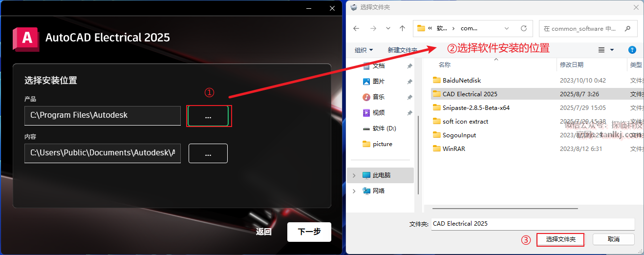Click the 文件夹 name input field
This screenshot has height=255, width=644.
click(533, 224)
